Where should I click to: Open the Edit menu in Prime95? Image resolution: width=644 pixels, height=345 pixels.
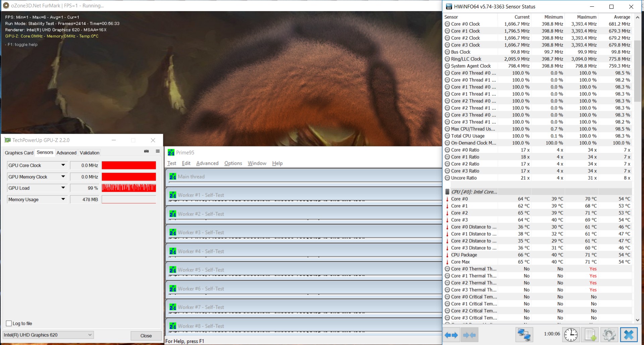pyautogui.click(x=186, y=163)
